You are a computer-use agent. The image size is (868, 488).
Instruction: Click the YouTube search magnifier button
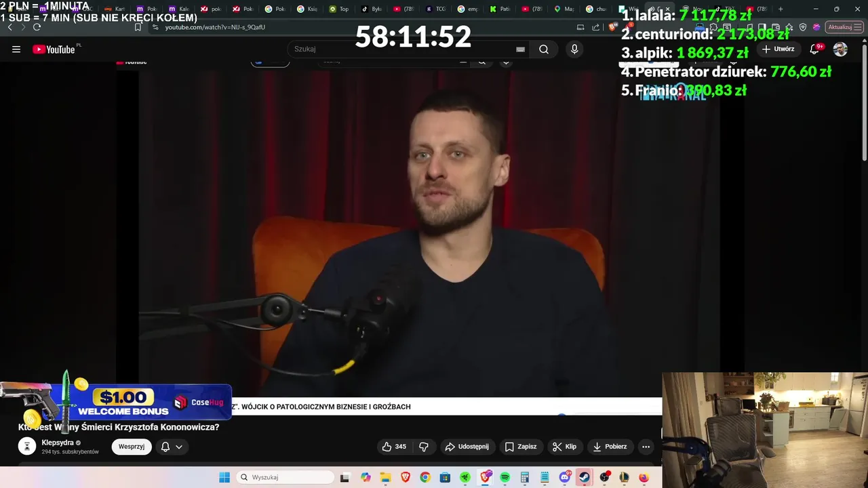pos(544,49)
